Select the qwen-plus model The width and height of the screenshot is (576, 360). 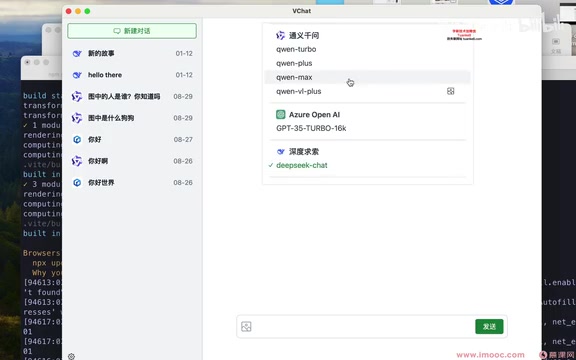click(367, 63)
